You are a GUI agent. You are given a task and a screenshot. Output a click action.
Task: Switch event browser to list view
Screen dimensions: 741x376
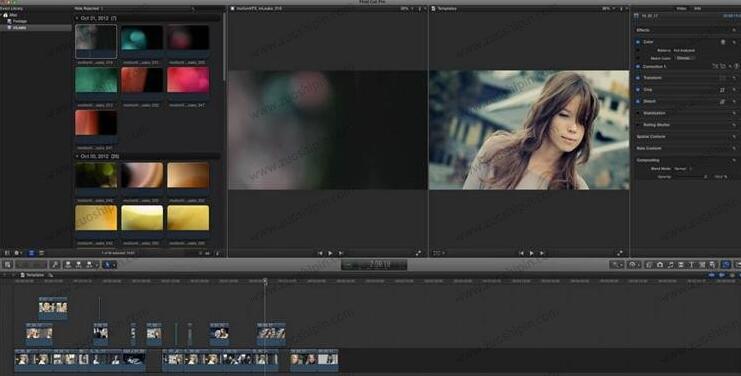tap(42, 253)
